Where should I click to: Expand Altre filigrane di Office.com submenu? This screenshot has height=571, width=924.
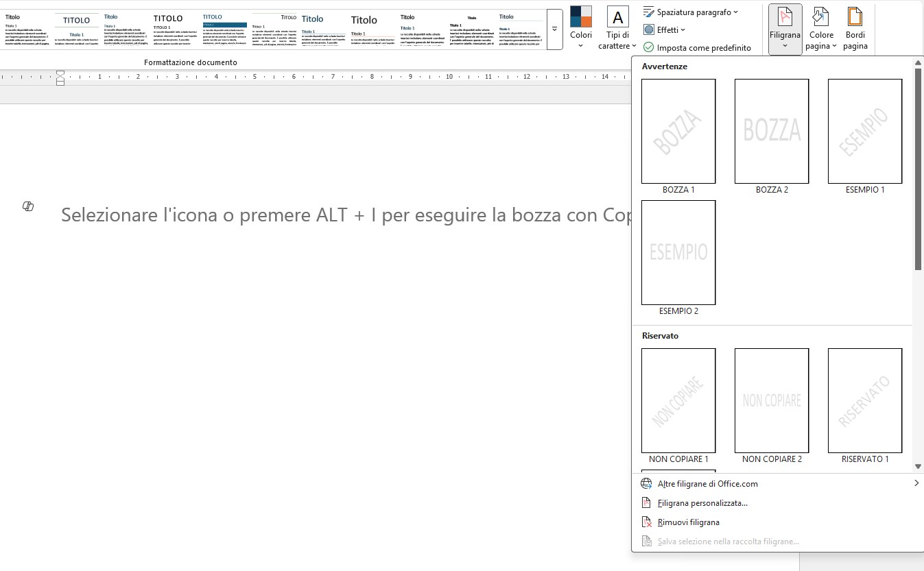pyautogui.click(x=707, y=483)
